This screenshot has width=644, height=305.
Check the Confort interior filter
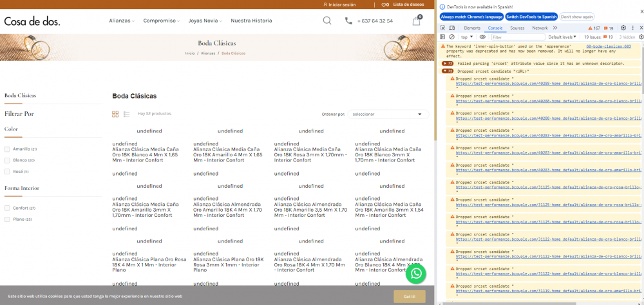[7, 208]
